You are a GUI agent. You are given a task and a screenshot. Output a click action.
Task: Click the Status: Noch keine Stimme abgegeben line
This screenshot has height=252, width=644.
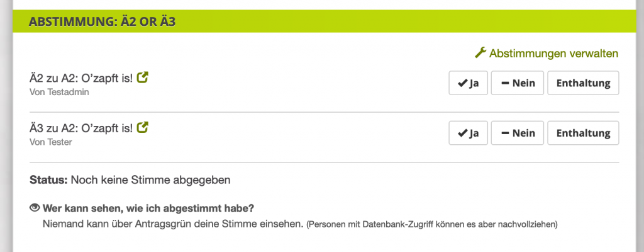[130, 180]
